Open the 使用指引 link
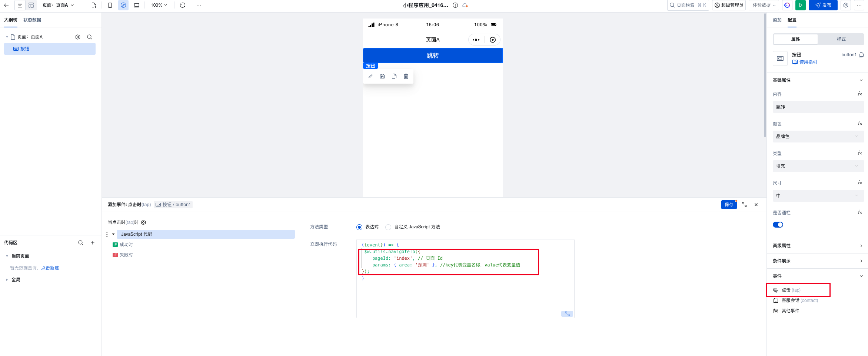Viewport: 868px width, 356px height. [x=805, y=62]
